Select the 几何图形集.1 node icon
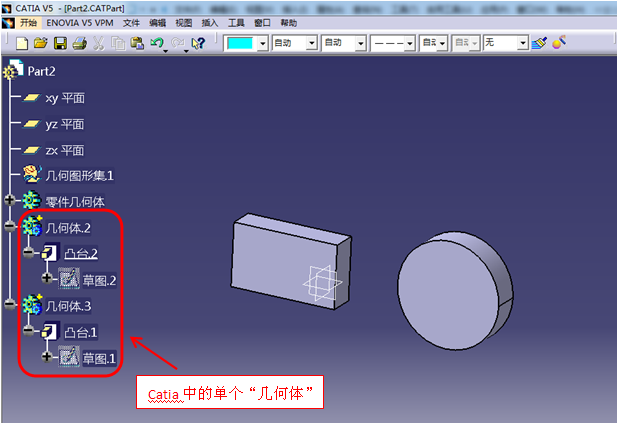The width and height of the screenshot is (617, 425). pyautogui.click(x=31, y=175)
